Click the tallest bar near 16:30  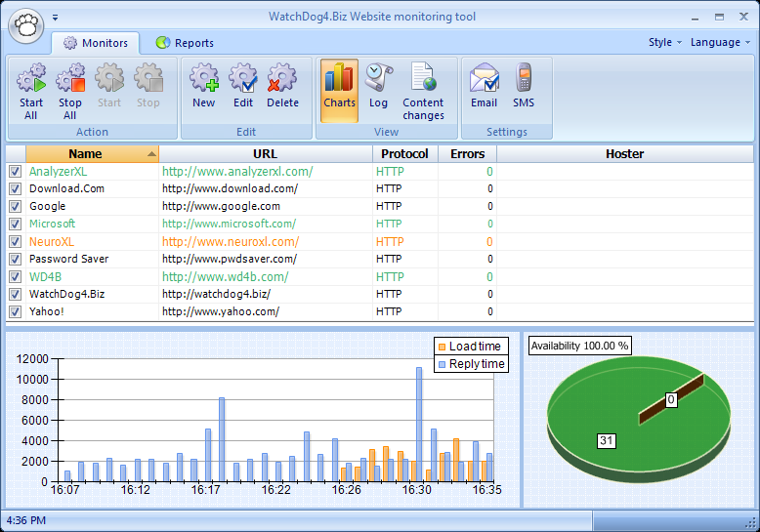click(419, 425)
